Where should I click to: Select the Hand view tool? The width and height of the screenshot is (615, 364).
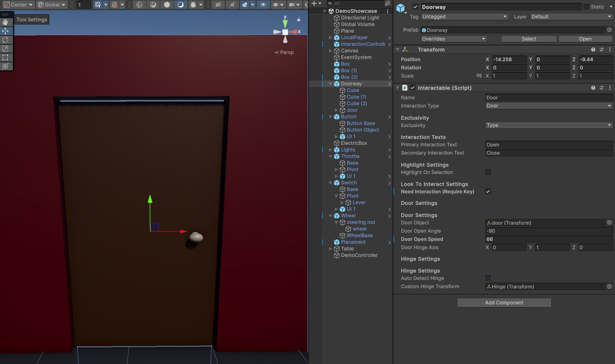tap(6, 22)
